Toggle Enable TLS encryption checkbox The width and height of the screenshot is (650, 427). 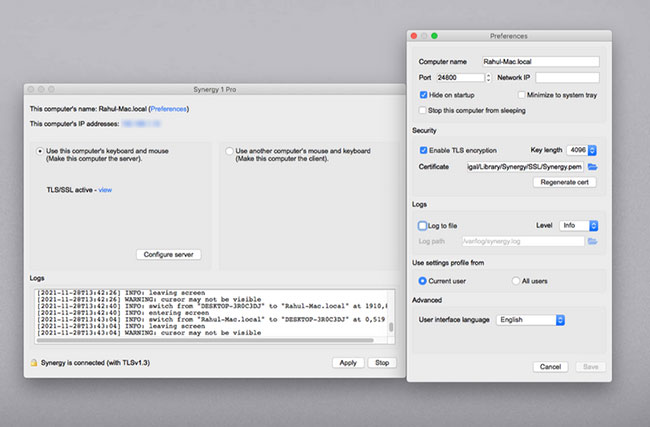pyautogui.click(x=424, y=149)
